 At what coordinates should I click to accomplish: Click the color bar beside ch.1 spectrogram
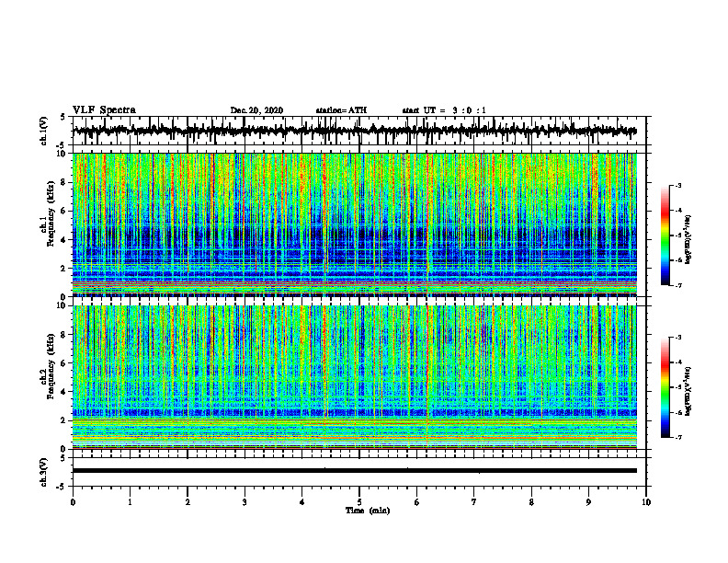pyautogui.click(x=665, y=236)
